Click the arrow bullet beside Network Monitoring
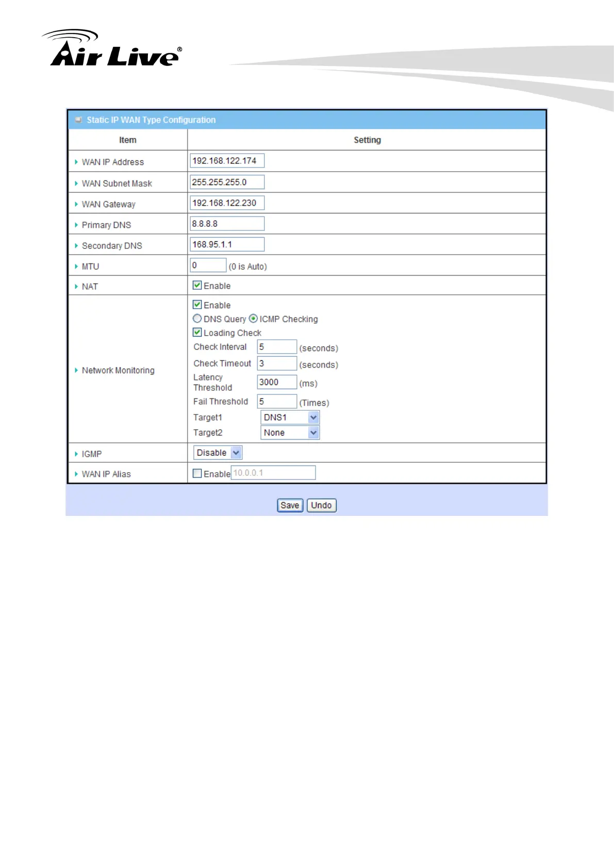 (76, 370)
